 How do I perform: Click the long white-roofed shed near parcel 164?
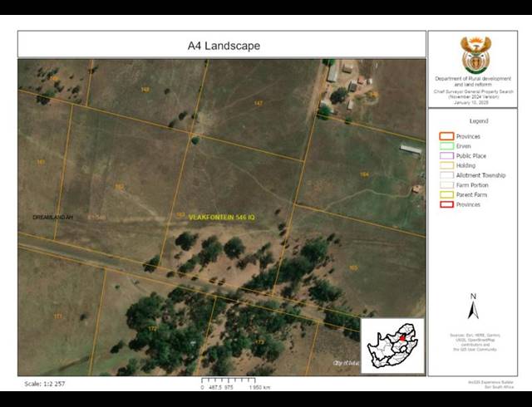coord(411,149)
